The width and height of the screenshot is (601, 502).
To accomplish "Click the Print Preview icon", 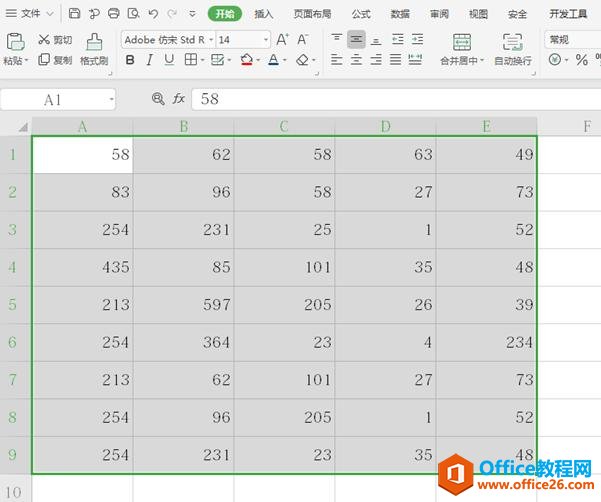I will pyautogui.click(x=133, y=14).
